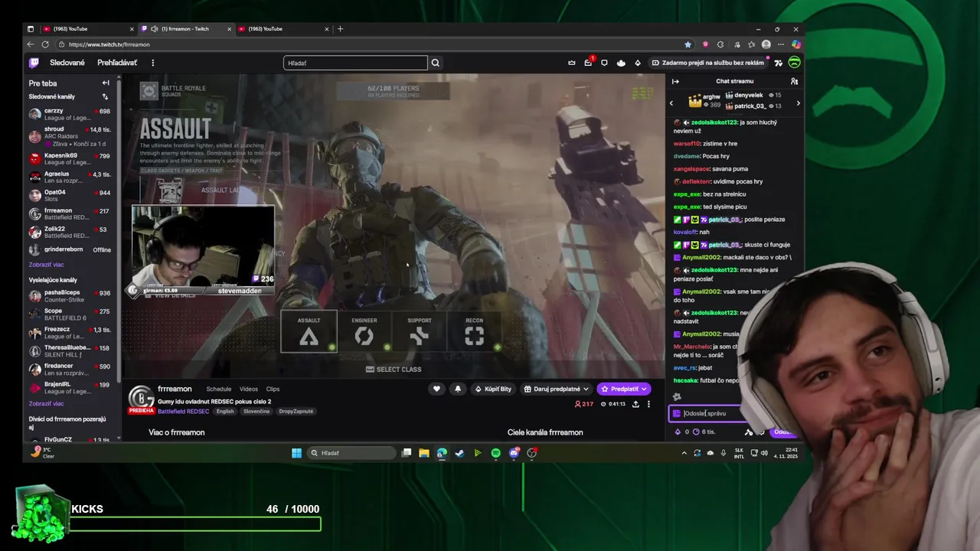The height and width of the screenshot is (551, 980).
Task: Open the three-dot stream options menu
Action: (648, 404)
